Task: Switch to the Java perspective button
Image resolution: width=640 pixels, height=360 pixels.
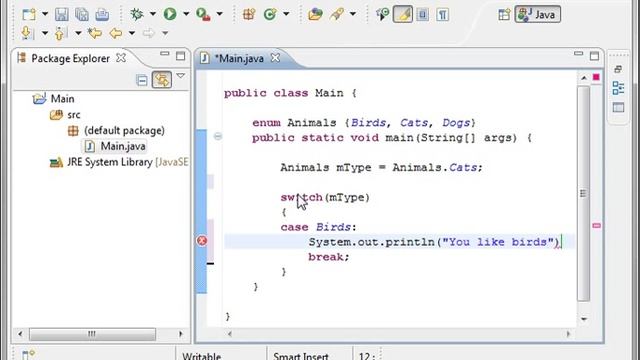Action: click(538, 14)
